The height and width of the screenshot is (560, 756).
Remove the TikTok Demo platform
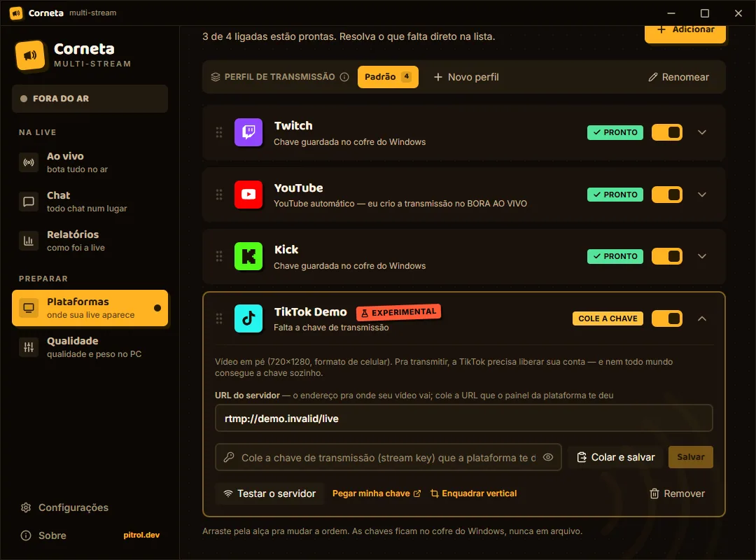[677, 493]
